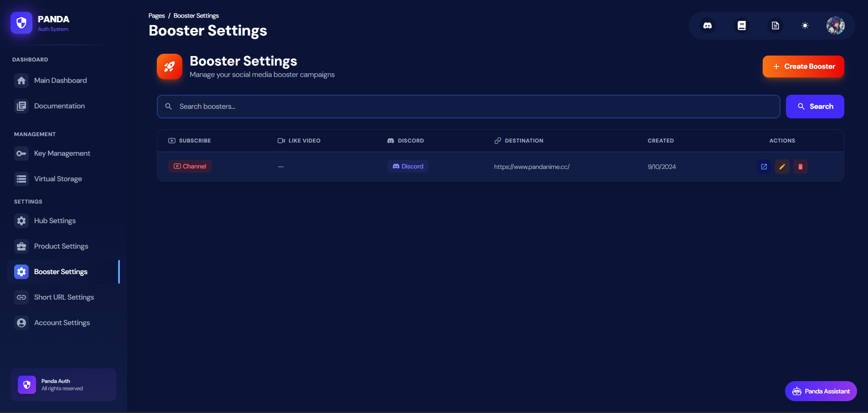Image resolution: width=868 pixels, height=413 pixels.
Task: Click the book documentation icon in header
Action: pyautogui.click(x=741, y=25)
